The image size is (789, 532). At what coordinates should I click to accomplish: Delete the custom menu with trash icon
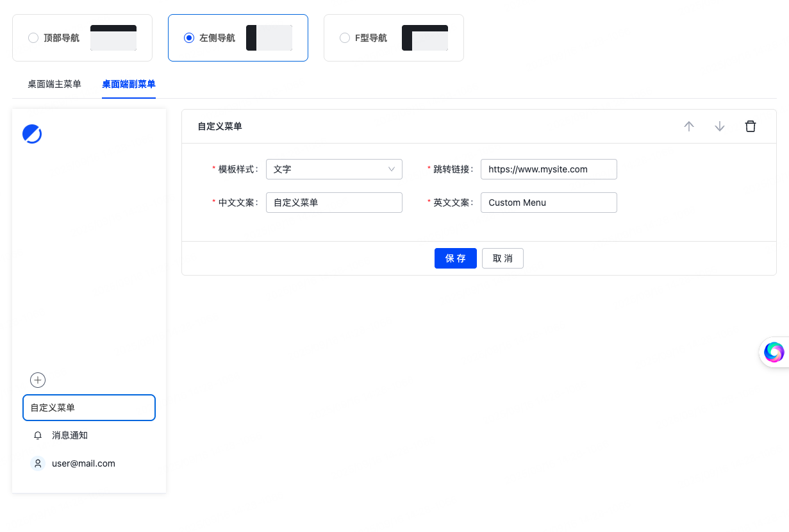coord(751,126)
